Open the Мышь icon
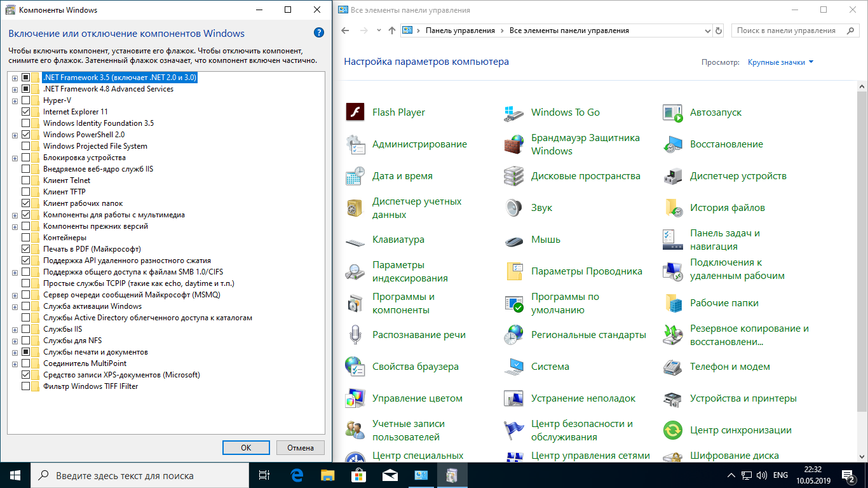Viewport: 868px width, 488px height. click(x=513, y=241)
